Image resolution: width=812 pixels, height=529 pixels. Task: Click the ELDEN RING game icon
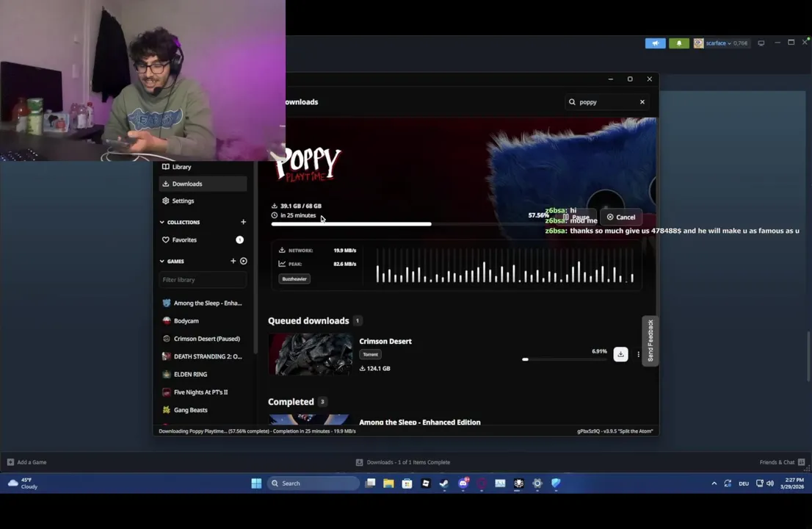tap(166, 374)
